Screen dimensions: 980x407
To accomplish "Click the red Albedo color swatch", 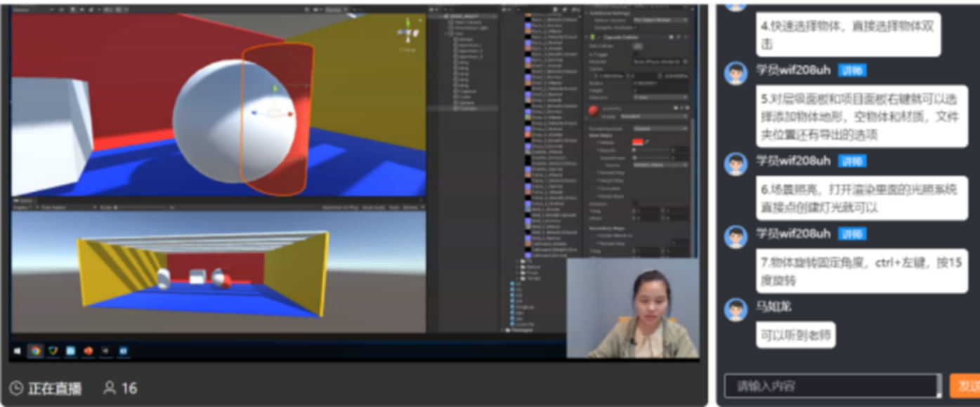I will pyautogui.click(x=638, y=142).
